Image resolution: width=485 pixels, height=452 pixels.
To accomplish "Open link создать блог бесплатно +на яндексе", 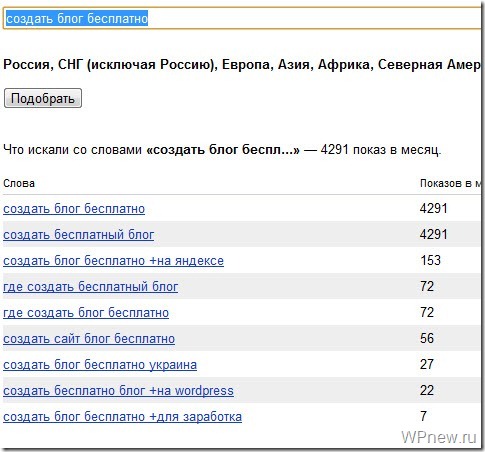I will (x=113, y=261).
